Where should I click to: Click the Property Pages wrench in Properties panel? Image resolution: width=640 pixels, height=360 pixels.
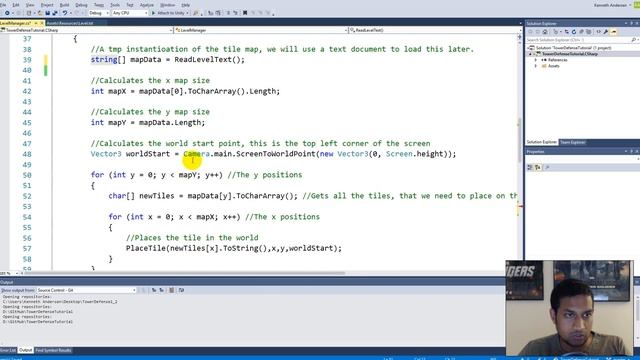pyautogui.click(x=547, y=168)
